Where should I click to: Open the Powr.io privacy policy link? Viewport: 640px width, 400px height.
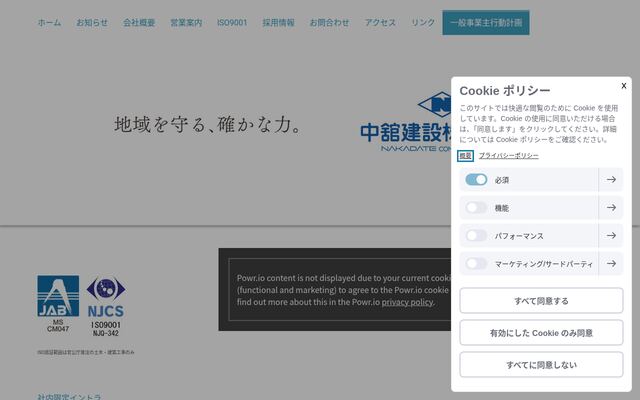point(407,302)
